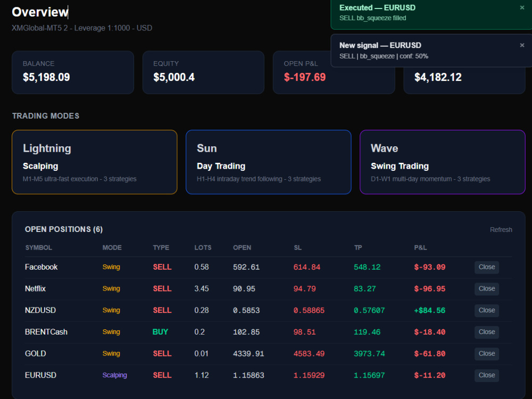Click the BUY type on BRENTCash row
The image size is (532, 399).
(x=160, y=332)
